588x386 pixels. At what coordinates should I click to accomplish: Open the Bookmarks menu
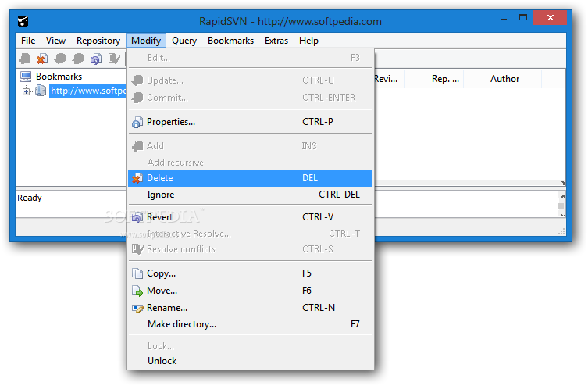coord(230,41)
